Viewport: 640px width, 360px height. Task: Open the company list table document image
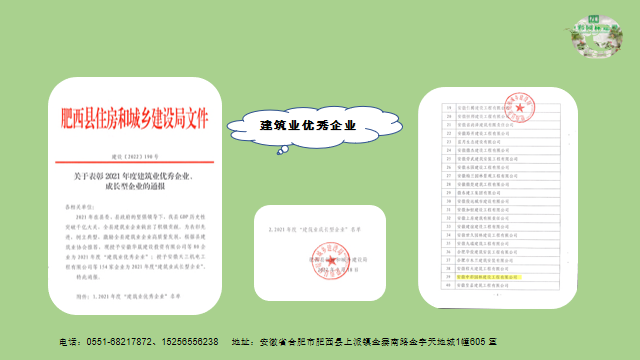[x=498, y=198]
